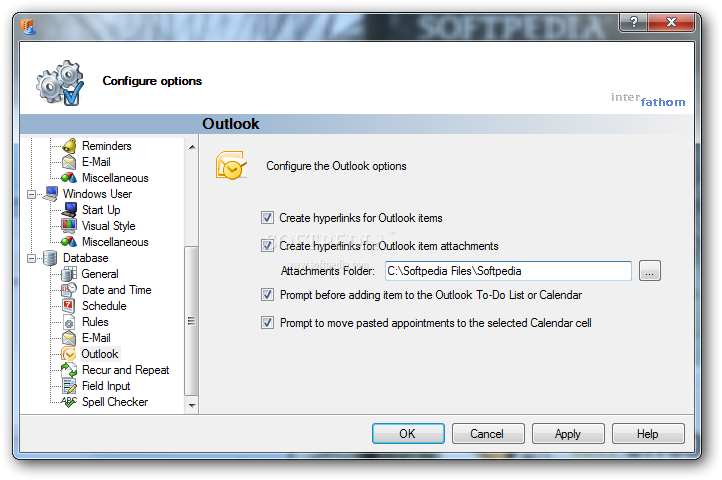The image size is (722, 480).
Task: Select General under Database
Action: coord(100,274)
